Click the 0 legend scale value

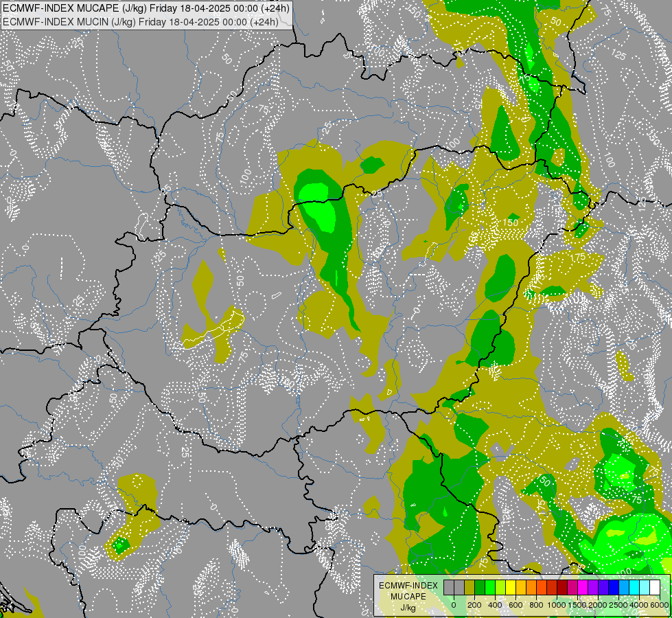point(454,605)
